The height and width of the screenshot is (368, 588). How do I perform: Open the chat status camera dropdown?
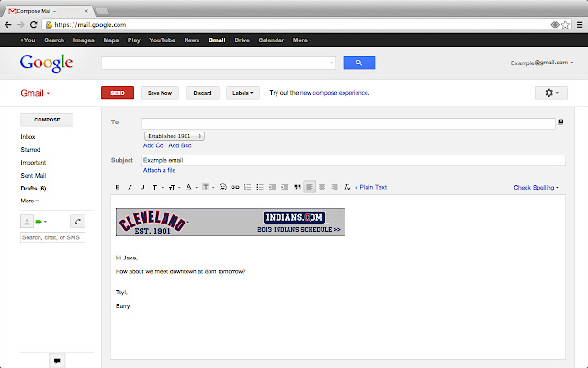pos(40,222)
